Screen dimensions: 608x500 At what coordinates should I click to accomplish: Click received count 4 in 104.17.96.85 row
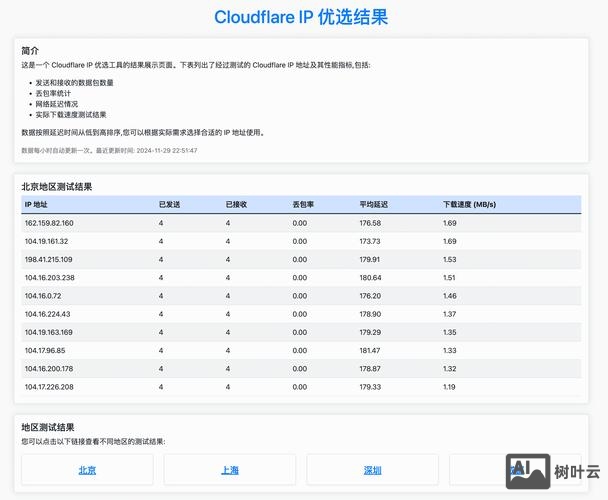[228, 351]
